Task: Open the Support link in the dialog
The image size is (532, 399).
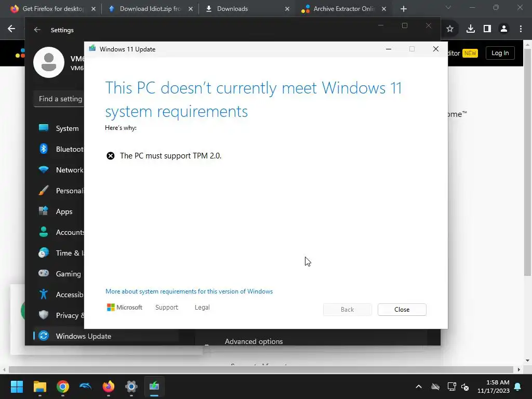Action: 167,308
